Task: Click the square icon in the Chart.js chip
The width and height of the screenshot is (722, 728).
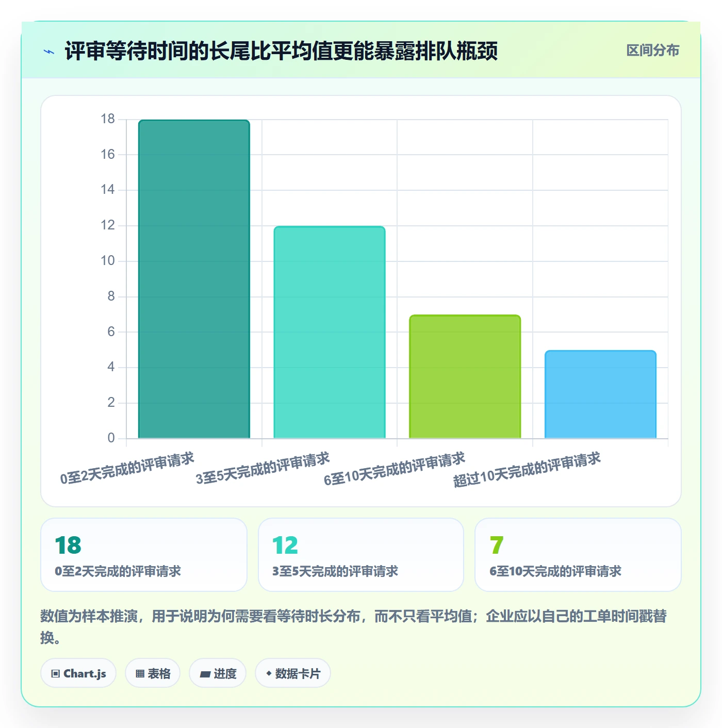Action: click(x=56, y=674)
